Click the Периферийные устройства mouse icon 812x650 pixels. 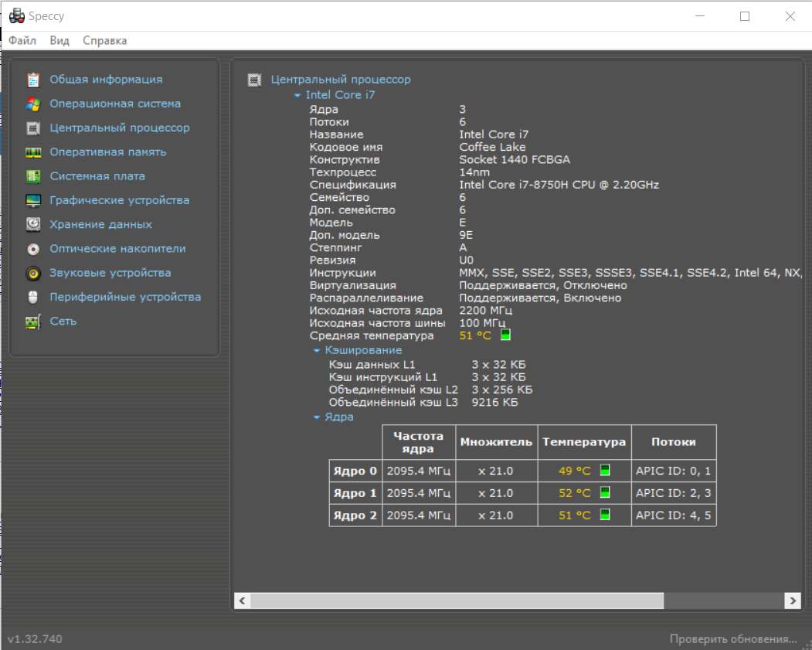(33, 298)
